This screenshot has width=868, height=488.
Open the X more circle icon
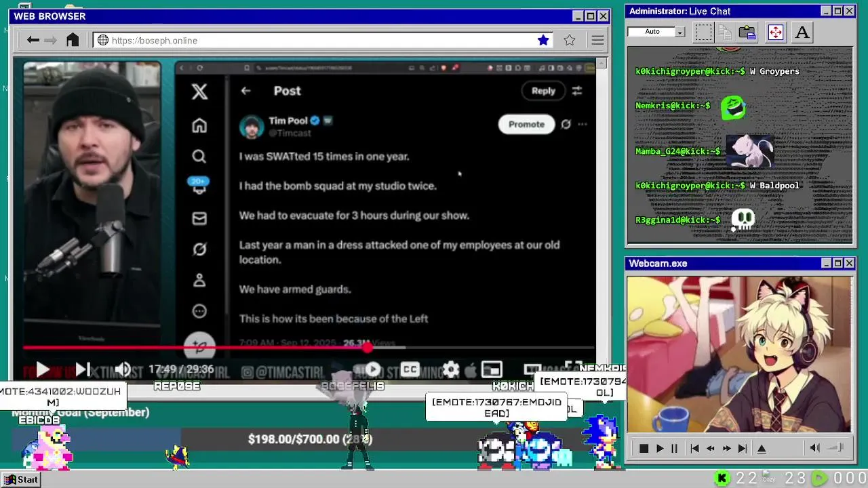coord(199,311)
